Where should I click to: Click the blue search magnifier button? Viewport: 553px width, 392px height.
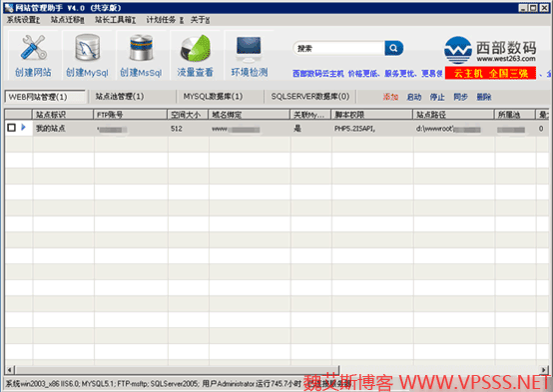click(394, 48)
